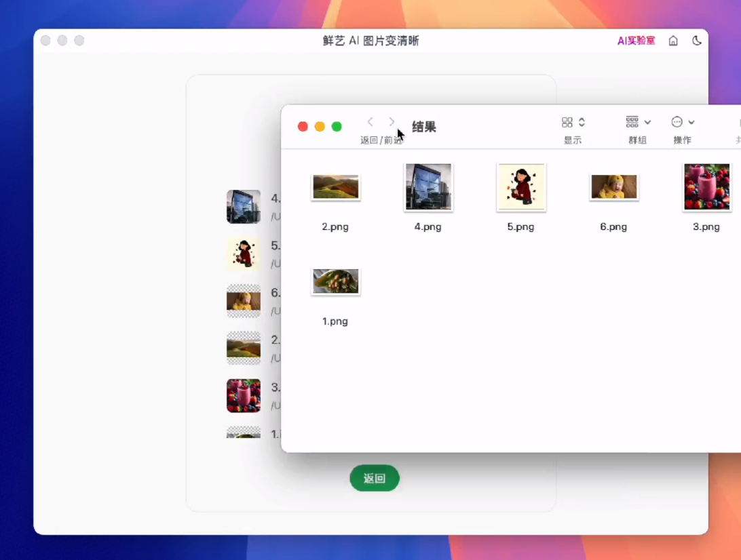Select the 3.png smoothie thumbnail in Finder
741x560 pixels.
point(706,187)
